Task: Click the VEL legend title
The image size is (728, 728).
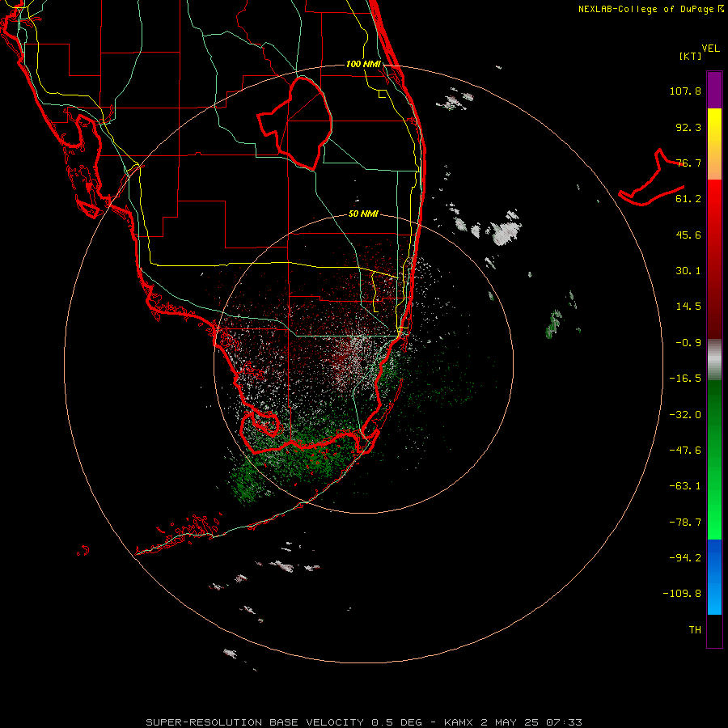Action: (711, 49)
